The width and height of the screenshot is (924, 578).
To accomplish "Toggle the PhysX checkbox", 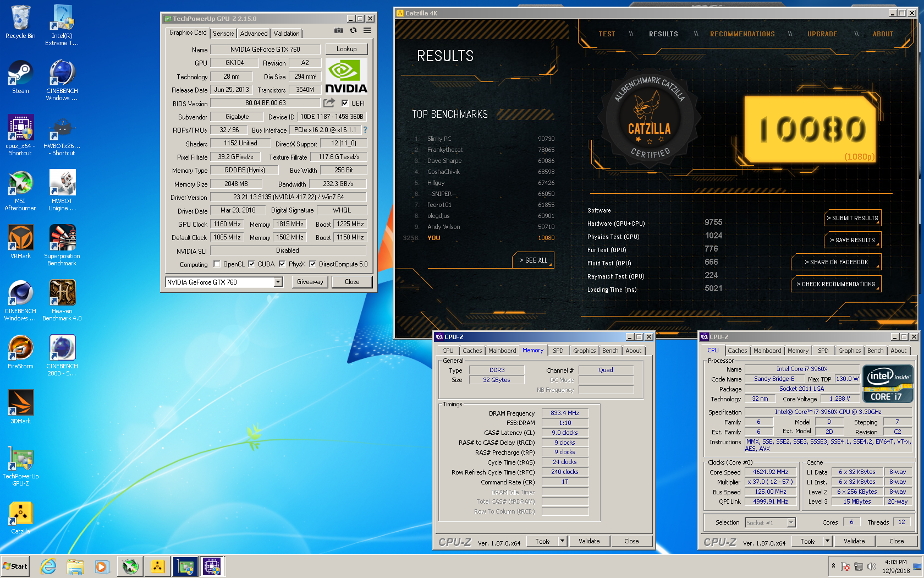I will pos(282,264).
